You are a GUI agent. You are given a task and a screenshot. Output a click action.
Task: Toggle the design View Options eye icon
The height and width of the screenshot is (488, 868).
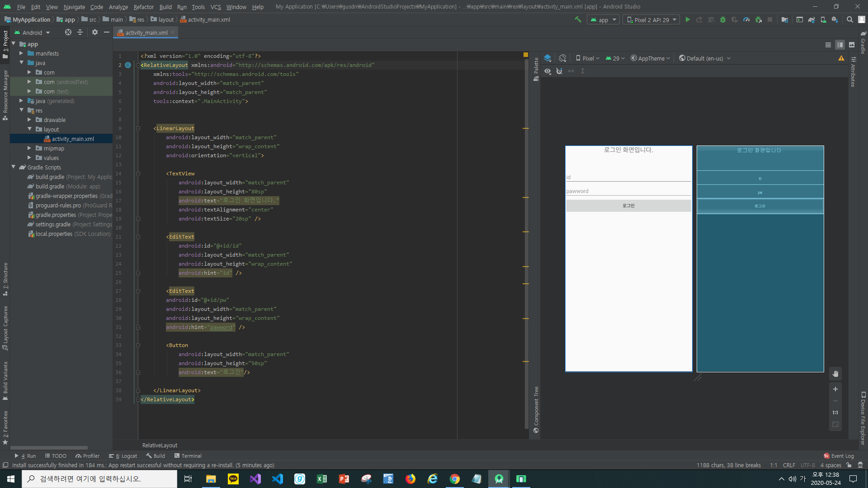click(x=547, y=71)
